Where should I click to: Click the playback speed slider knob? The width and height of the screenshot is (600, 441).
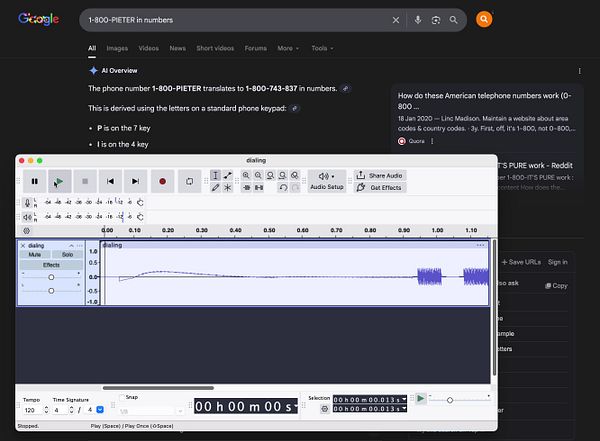point(450,400)
